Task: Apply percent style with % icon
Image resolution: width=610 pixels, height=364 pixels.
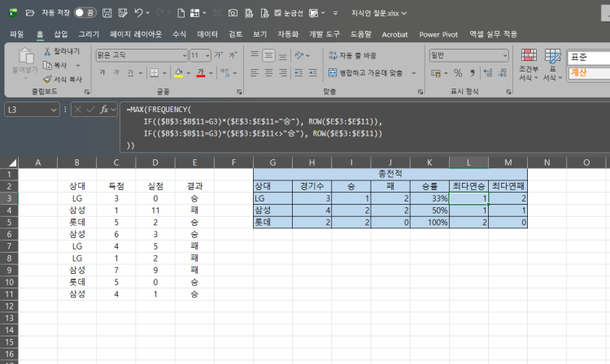Action: 458,72
